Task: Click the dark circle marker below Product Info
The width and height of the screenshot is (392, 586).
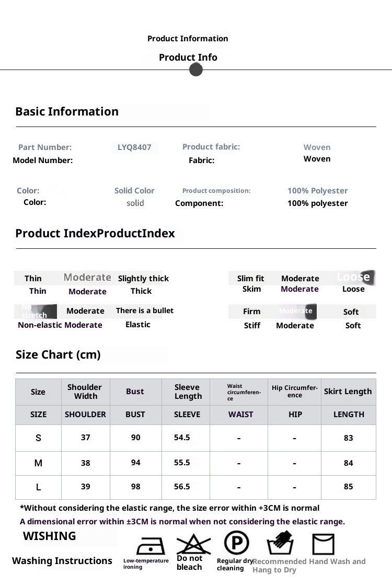Action: [196, 70]
